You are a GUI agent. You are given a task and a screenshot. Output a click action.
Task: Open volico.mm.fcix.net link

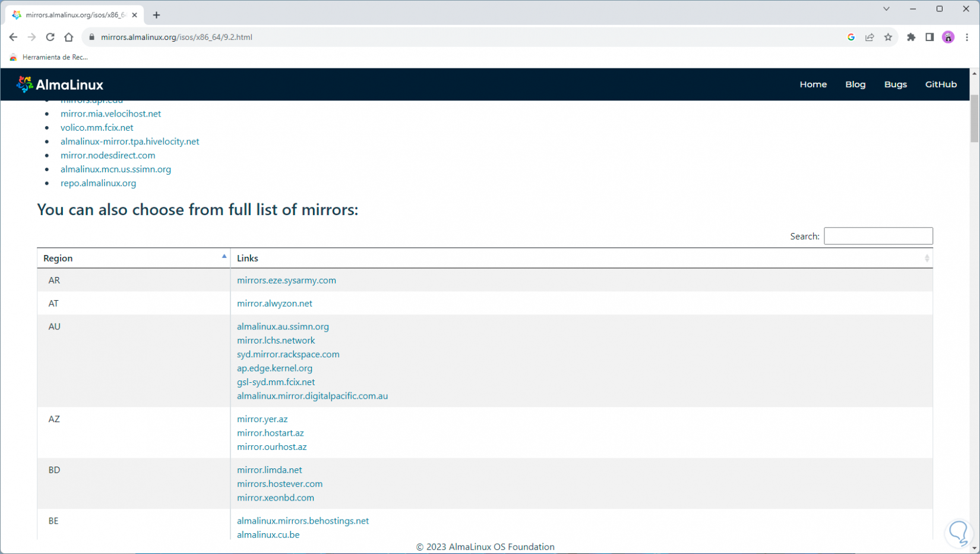tap(97, 127)
